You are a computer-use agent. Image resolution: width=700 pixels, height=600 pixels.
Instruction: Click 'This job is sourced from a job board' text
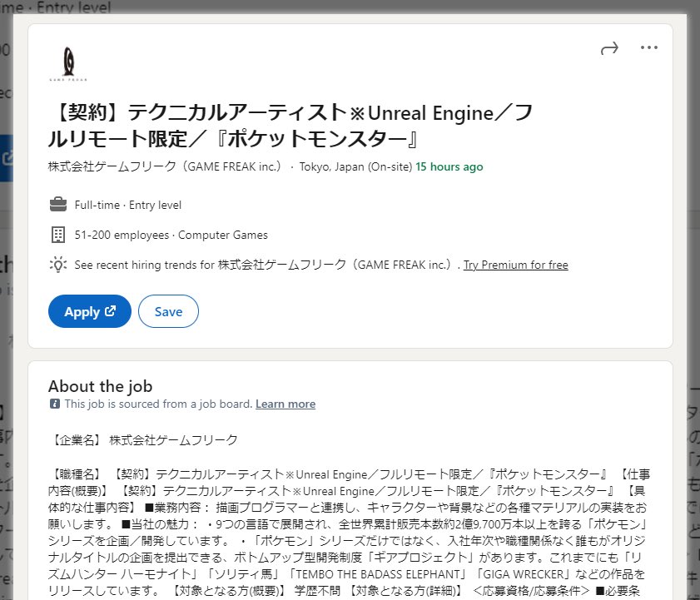point(158,404)
